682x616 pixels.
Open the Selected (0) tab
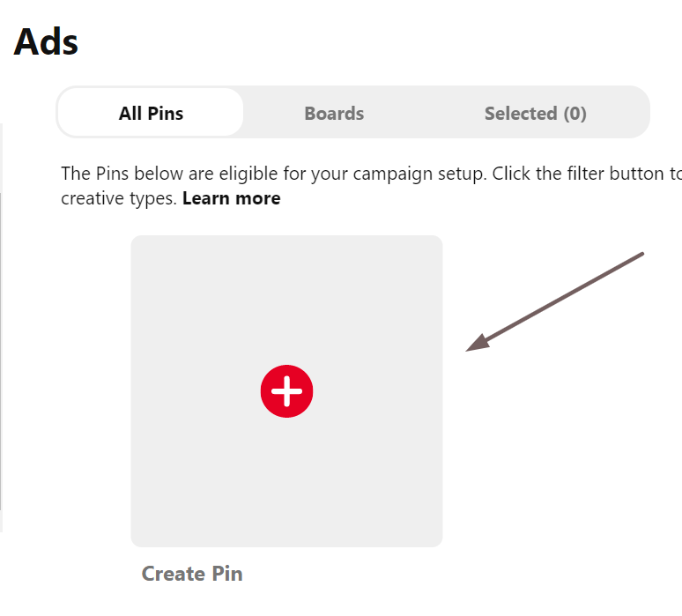coord(536,113)
